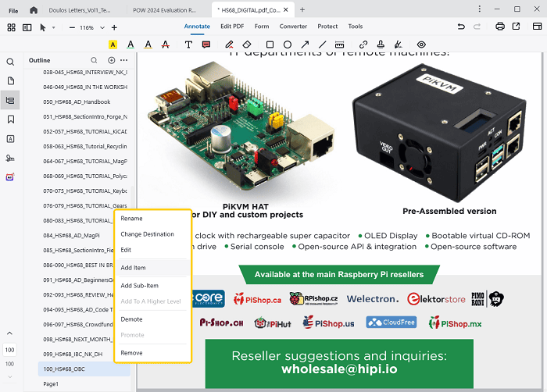The image size is (547, 392).
Task: Open the zoom level dropdown chevron
Action: coord(102,27)
